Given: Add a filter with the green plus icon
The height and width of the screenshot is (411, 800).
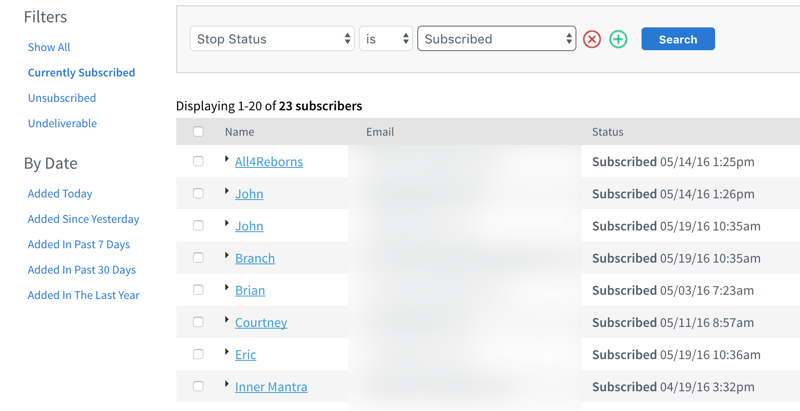Looking at the screenshot, I should coord(618,39).
